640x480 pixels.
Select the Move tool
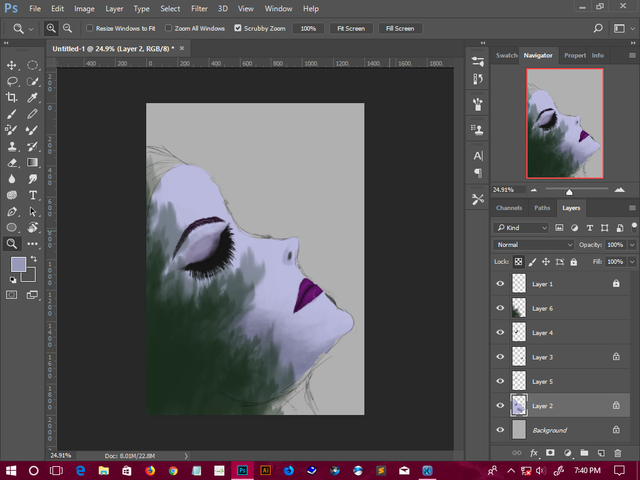pos(12,65)
